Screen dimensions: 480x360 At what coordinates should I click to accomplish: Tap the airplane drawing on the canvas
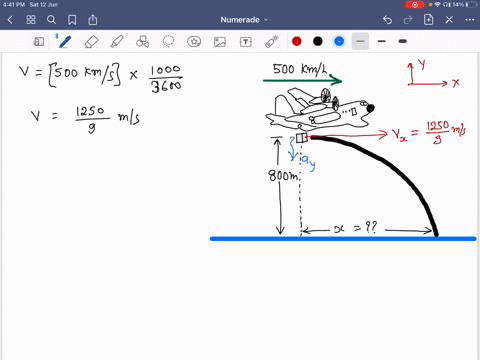(320, 108)
